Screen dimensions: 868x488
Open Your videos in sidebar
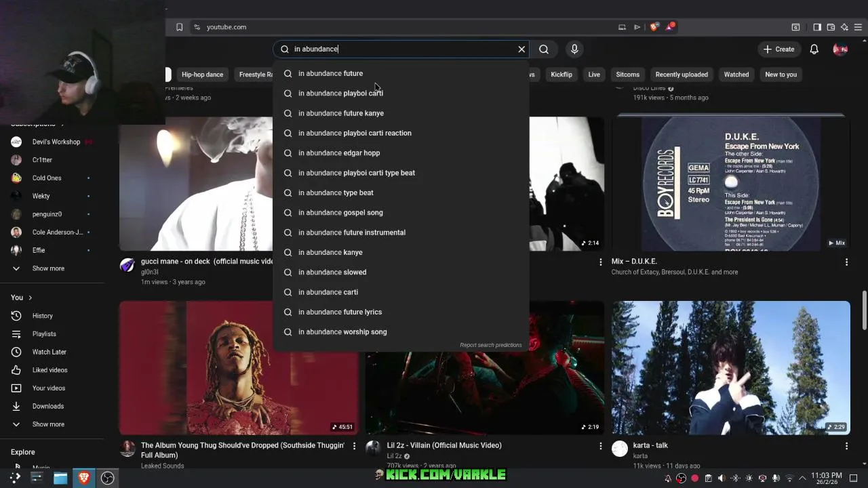point(52,388)
